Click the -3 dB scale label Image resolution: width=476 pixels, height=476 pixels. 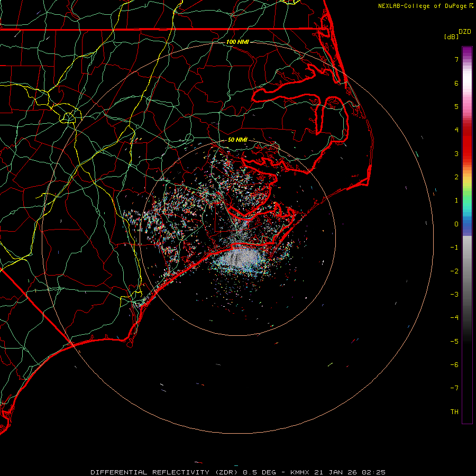pyautogui.click(x=454, y=295)
